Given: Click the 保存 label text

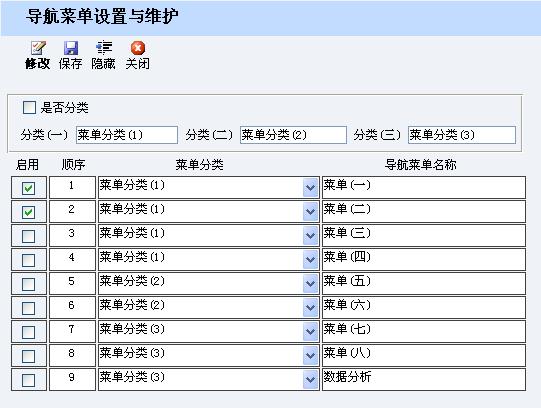Looking at the screenshot, I should click(70, 63).
